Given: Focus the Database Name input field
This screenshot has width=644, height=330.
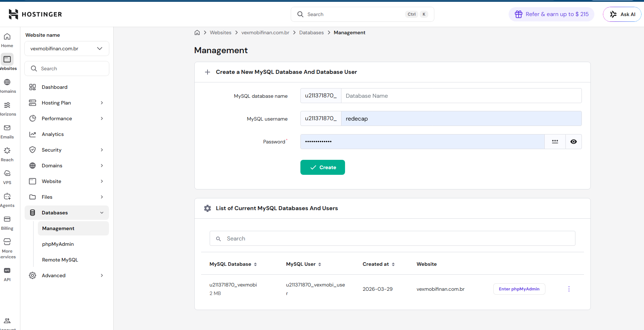Looking at the screenshot, I should 461,96.
